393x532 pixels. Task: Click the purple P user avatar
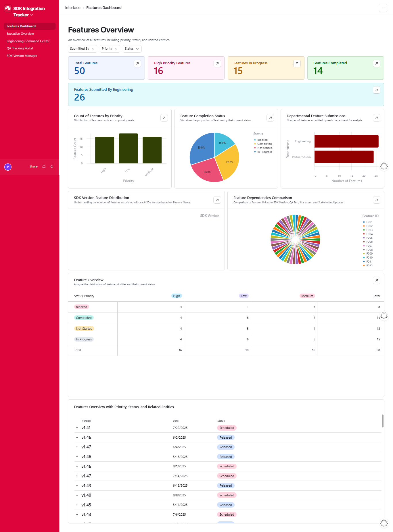click(8, 167)
